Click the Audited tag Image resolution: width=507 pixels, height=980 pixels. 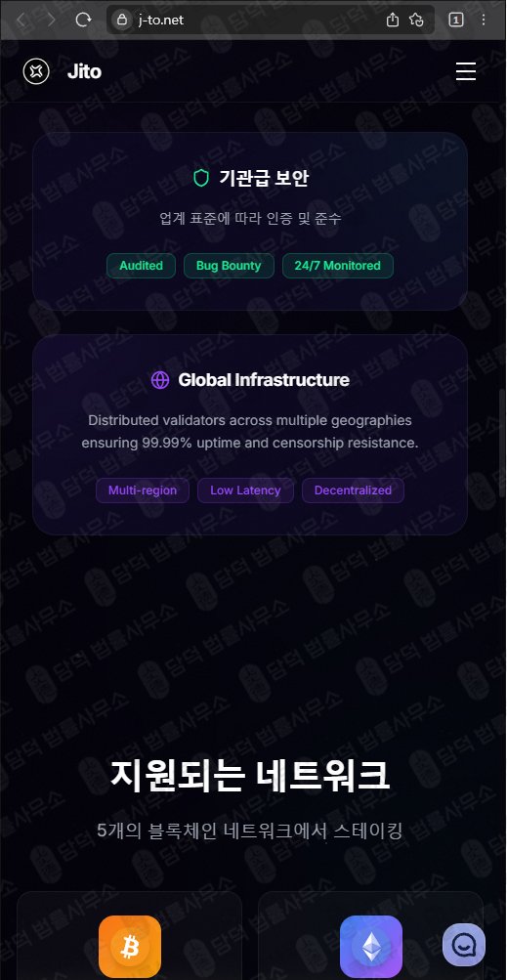pos(142,266)
